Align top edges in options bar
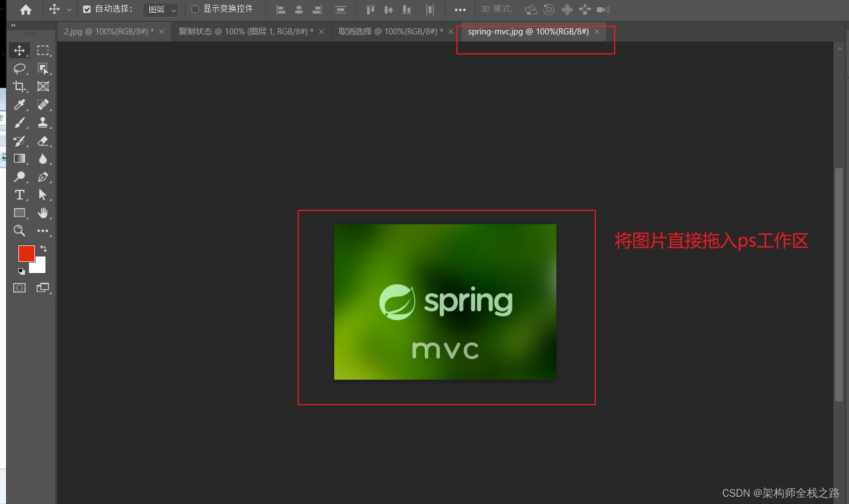This screenshot has width=849, height=504. [370, 9]
